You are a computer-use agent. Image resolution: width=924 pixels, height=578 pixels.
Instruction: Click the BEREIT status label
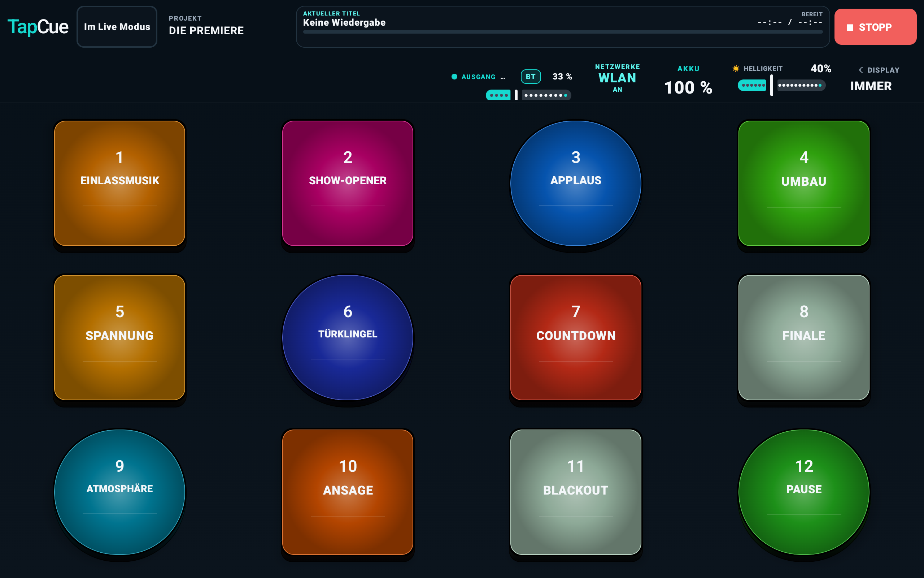812,14
